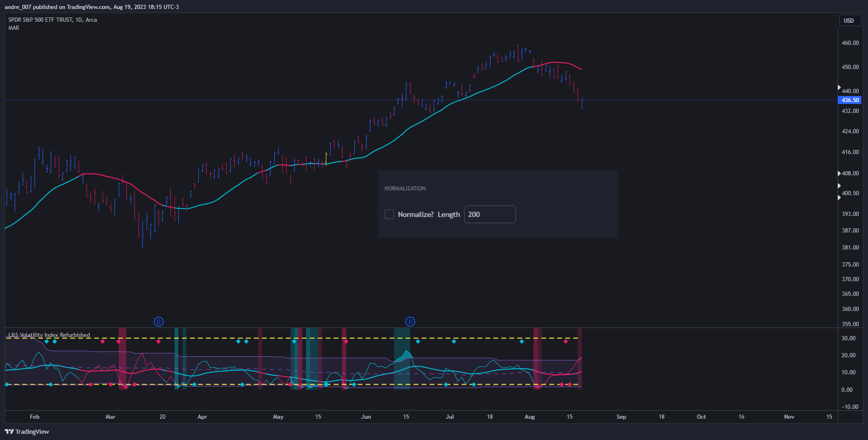Select the Nov label on the time axis

(x=789, y=417)
